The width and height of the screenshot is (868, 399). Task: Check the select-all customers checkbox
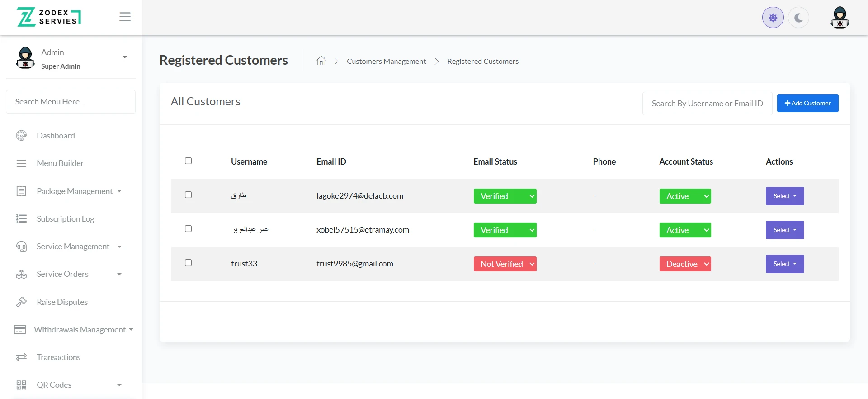(x=189, y=161)
